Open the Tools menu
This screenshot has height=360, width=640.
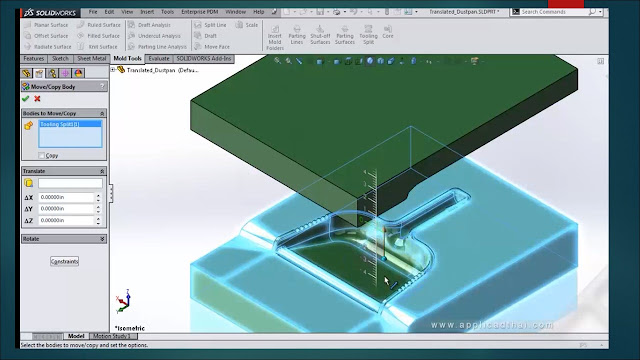pos(167,12)
